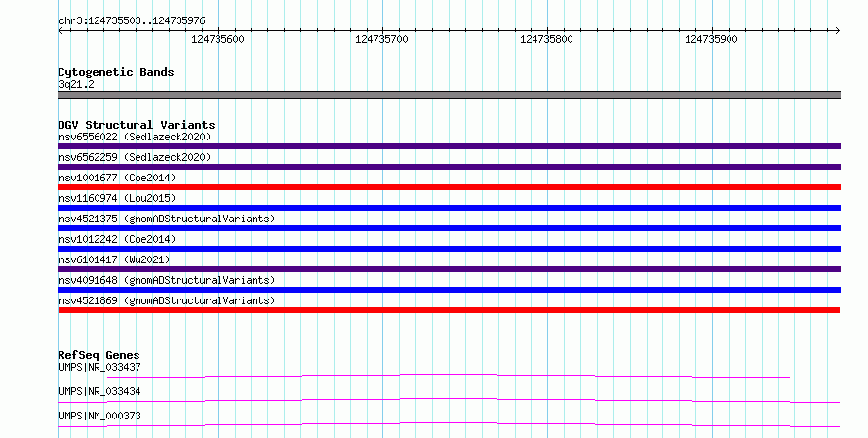Click the UMPS|NM_000373 transcript label
868x438 pixels.
[99, 416]
